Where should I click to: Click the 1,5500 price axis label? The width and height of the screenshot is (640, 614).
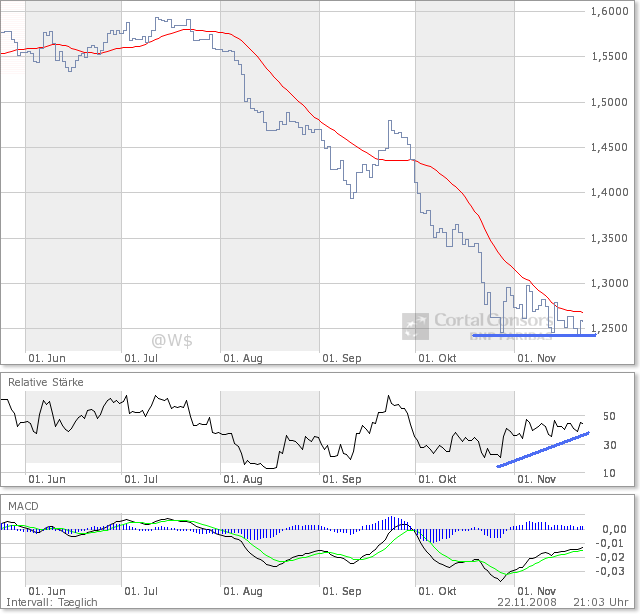(609, 56)
